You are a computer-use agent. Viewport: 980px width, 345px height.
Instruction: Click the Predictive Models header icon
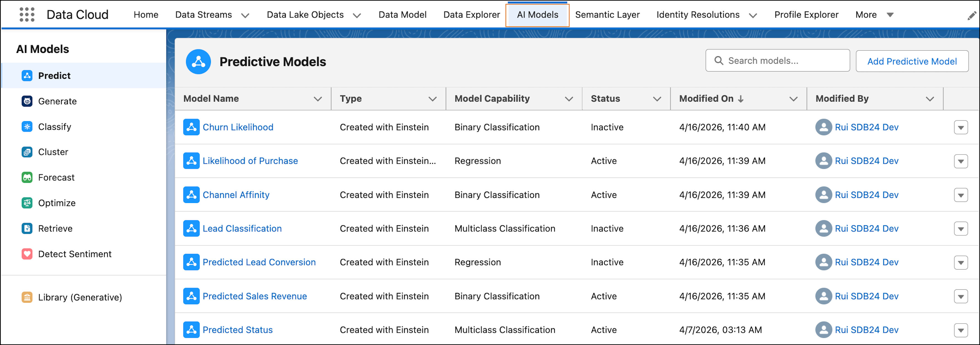(x=198, y=61)
